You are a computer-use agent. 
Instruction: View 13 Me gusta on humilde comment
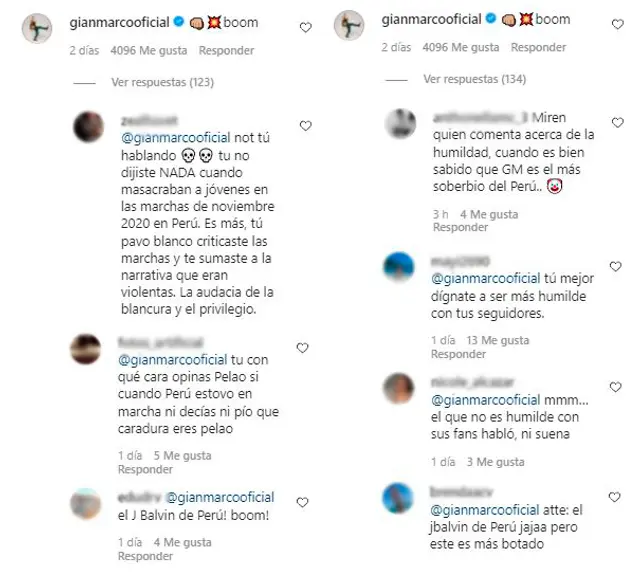click(498, 340)
